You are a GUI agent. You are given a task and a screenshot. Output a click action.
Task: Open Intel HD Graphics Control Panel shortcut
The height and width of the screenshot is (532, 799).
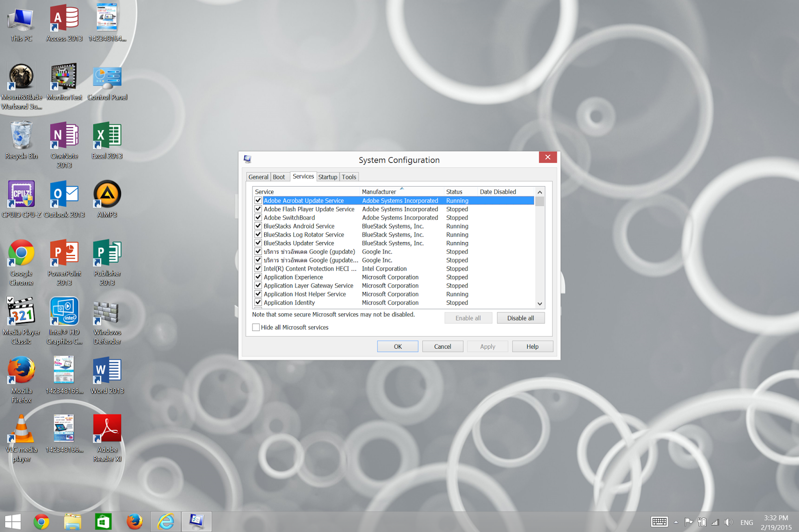click(64, 321)
